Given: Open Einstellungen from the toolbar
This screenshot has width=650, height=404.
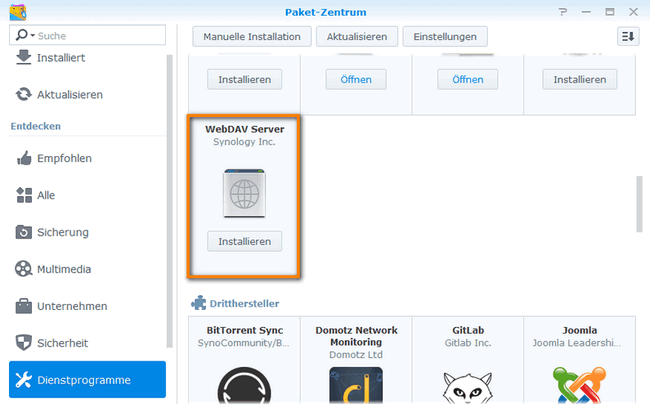Looking at the screenshot, I should coord(445,36).
